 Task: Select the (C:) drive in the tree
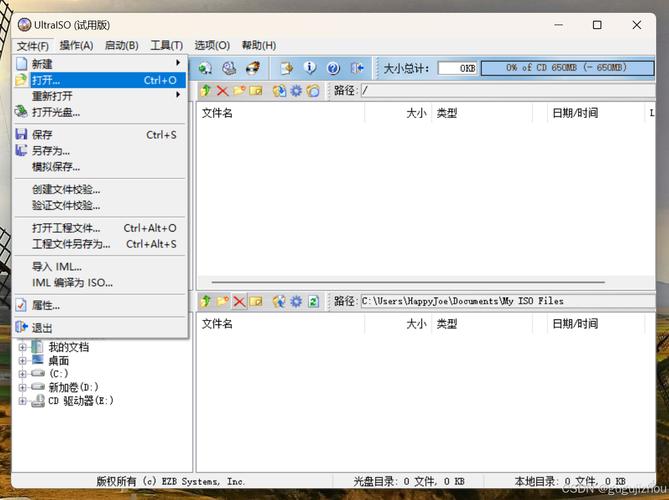[x=58, y=374]
